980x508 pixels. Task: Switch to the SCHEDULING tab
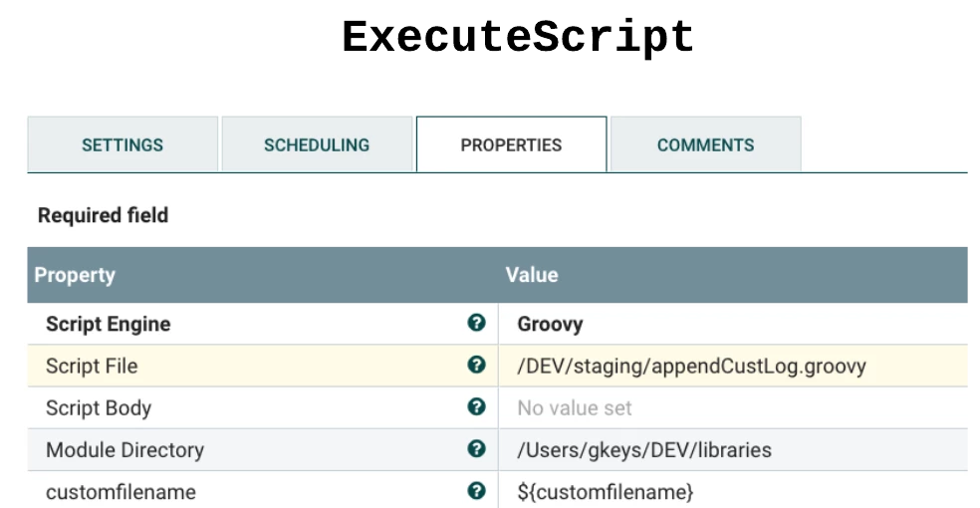click(317, 144)
